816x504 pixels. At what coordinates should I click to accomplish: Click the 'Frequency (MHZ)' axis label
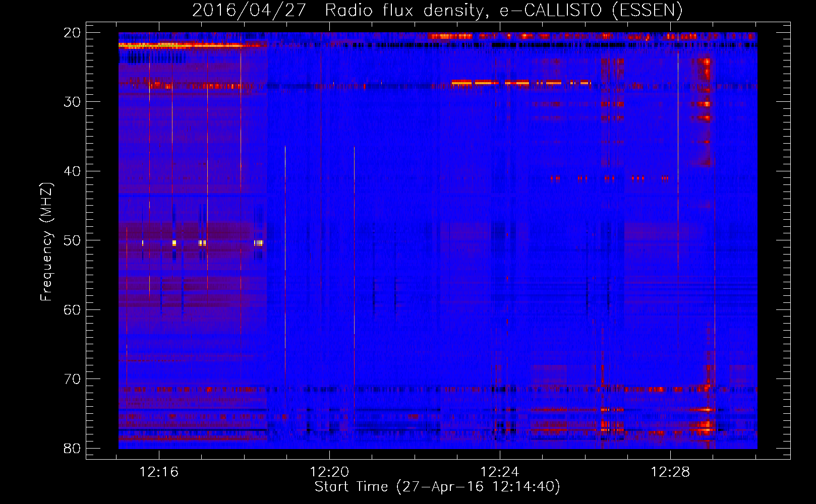(46, 242)
